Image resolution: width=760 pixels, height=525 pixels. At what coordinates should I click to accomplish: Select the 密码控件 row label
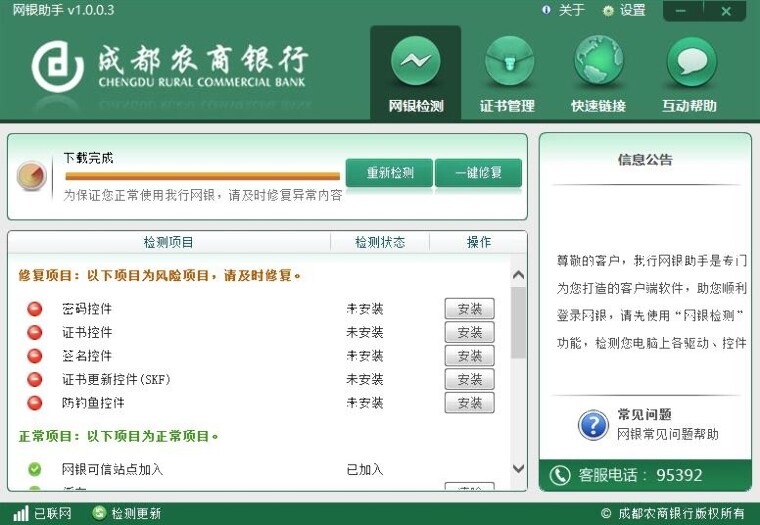pos(87,309)
